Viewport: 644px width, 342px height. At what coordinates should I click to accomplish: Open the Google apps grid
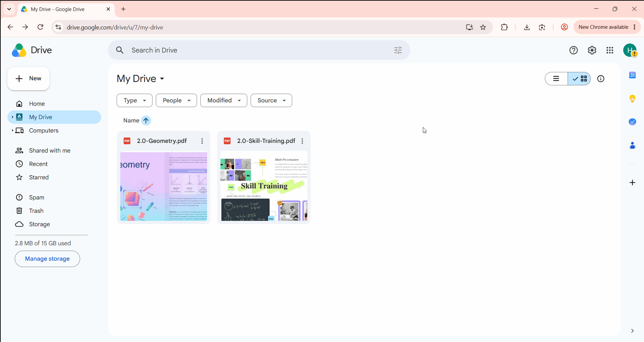pos(610,50)
